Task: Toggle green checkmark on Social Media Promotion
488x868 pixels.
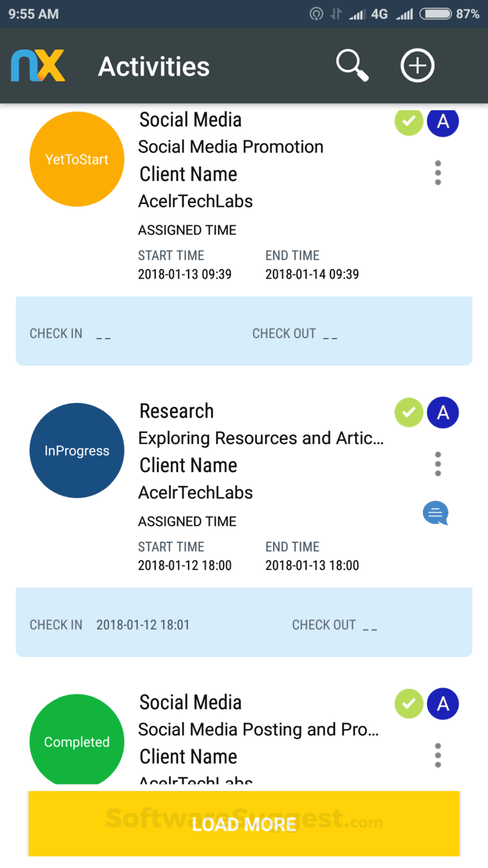Action: [409, 122]
